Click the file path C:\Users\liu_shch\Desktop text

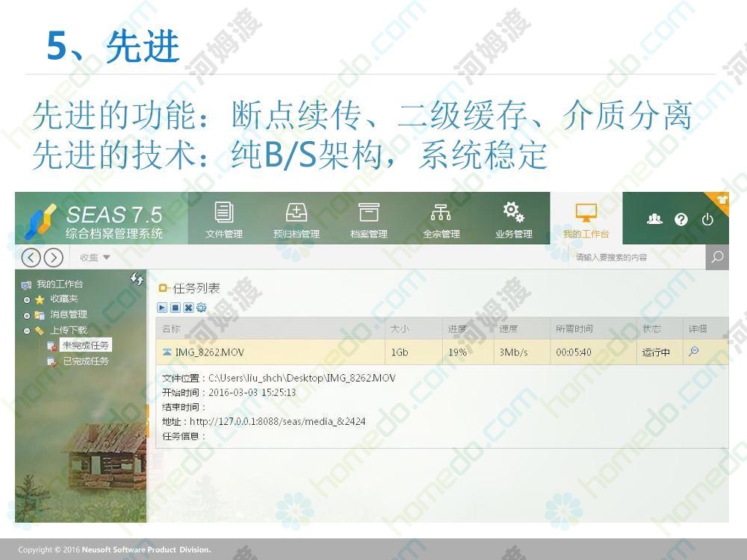coord(302,378)
